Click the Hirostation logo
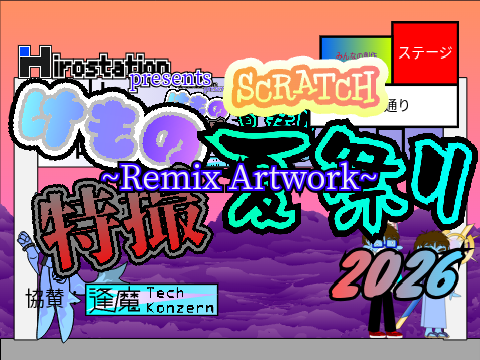The width and height of the screenshot is (480, 360). pyautogui.click(x=94, y=62)
